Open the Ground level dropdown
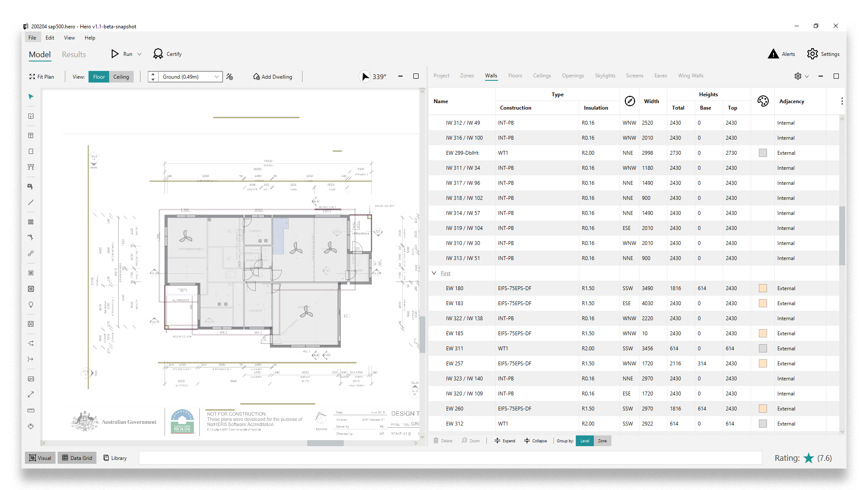The image size is (868, 490). (217, 77)
